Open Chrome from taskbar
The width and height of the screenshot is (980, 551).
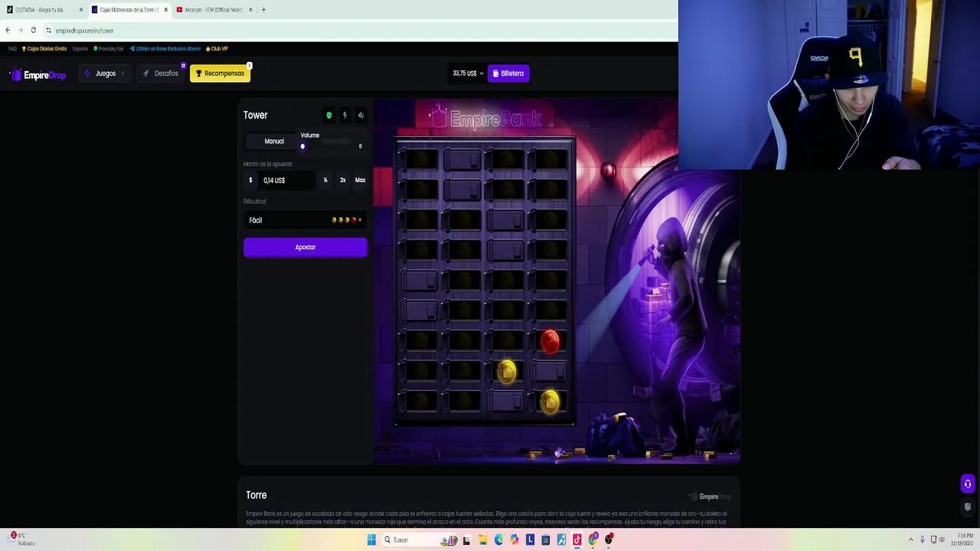[593, 540]
